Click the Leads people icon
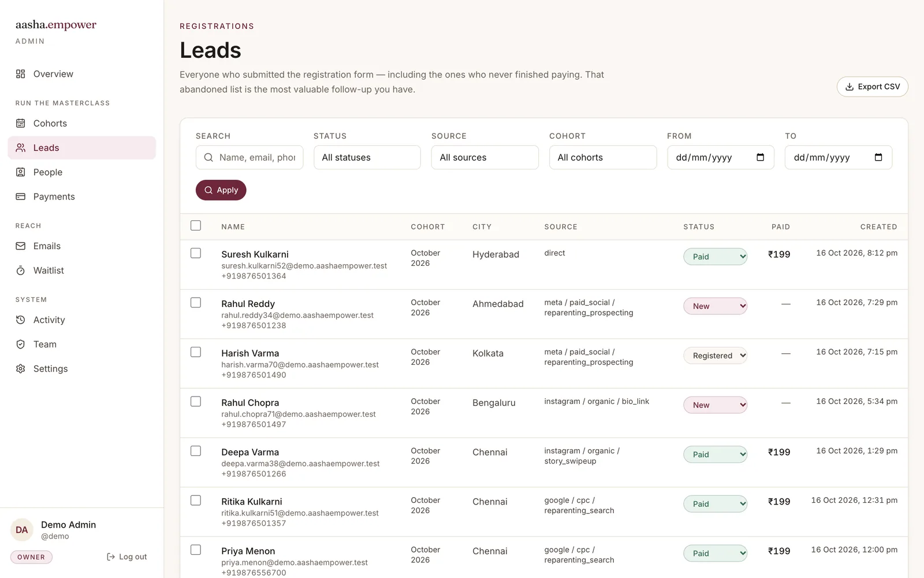The height and width of the screenshot is (578, 924). coord(21,148)
